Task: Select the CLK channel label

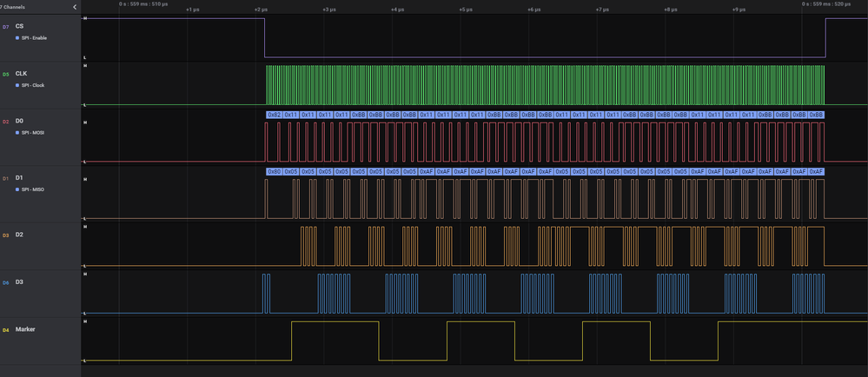Action: (x=21, y=73)
